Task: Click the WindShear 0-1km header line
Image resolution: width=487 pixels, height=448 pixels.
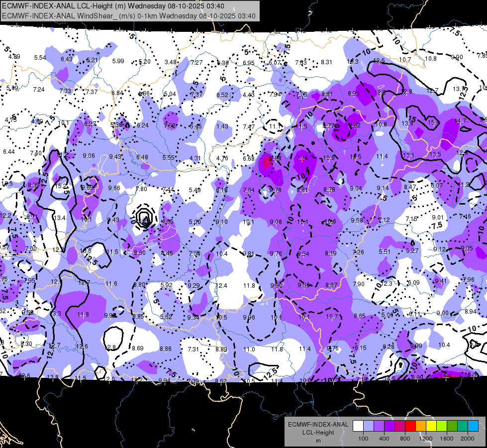Action: (128, 16)
